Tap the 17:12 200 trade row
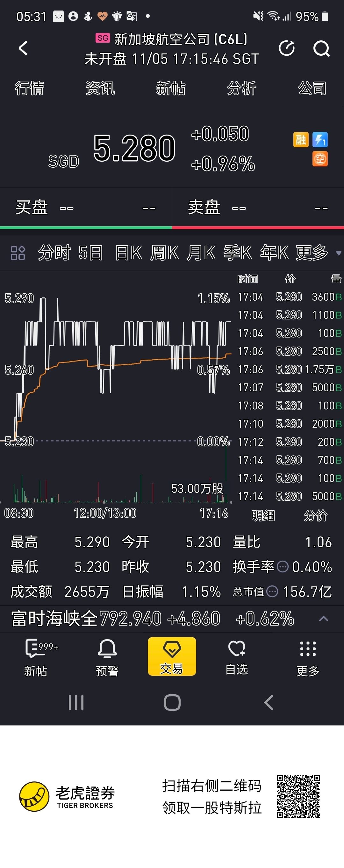 [290, 442]
